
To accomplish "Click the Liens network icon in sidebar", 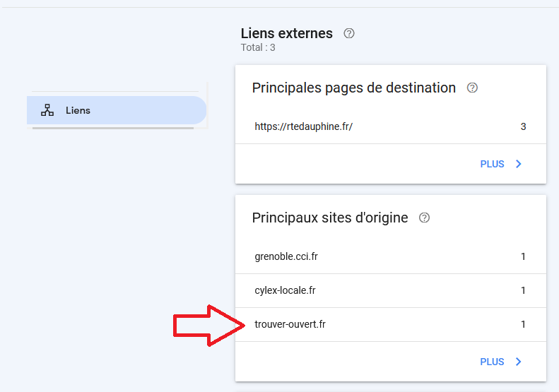I will tap(47, 110).
